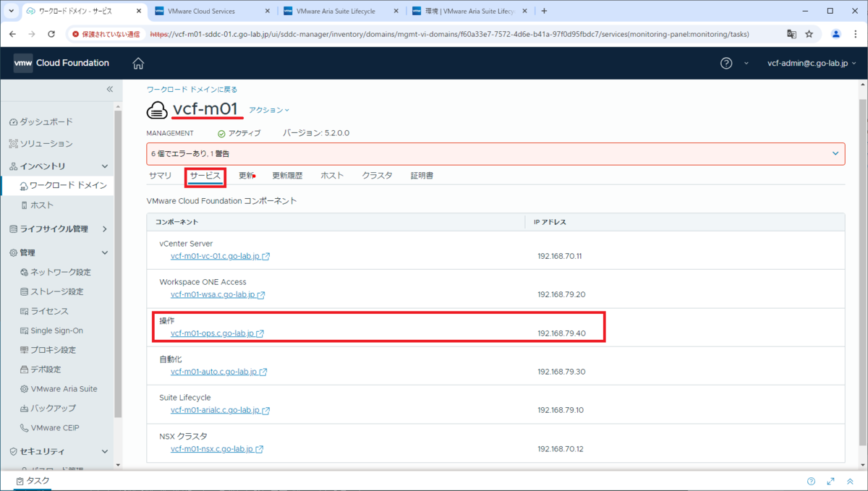The image size is (868, 491).
Task: Expand ライフサイクル管理 section
Action: click(x=105, y=229)
